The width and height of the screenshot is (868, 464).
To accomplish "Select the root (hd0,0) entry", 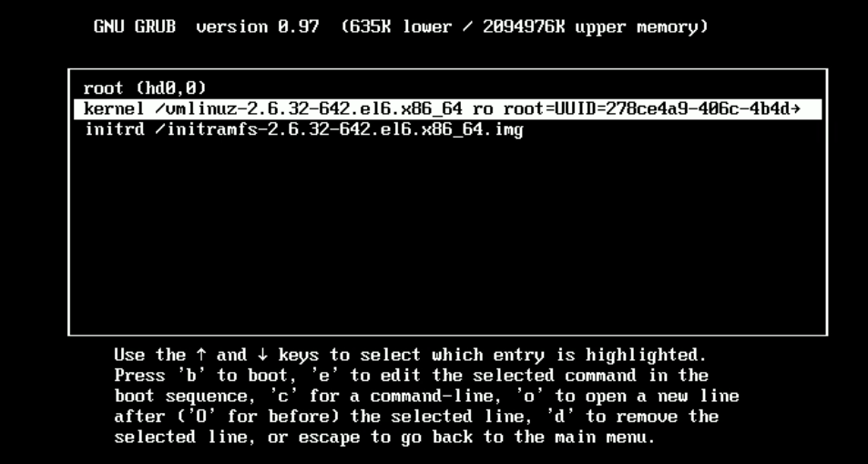I will [x=448, y=88].
